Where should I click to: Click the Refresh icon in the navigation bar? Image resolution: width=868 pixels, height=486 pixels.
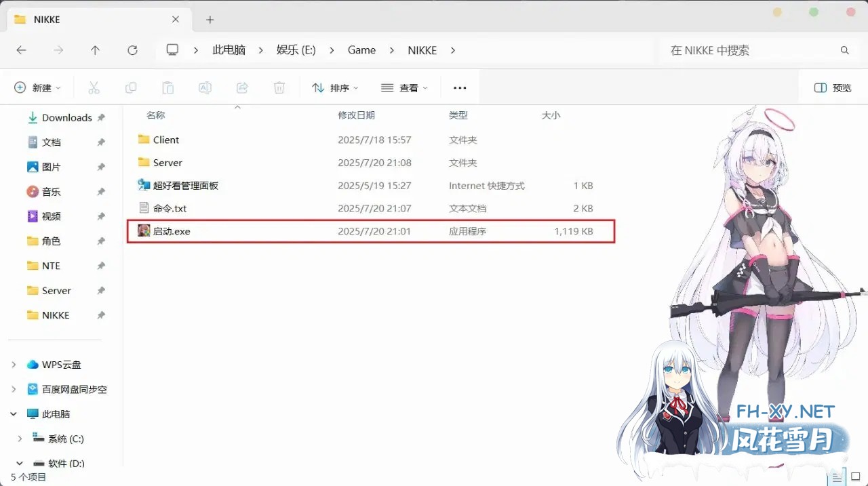(132, 49)
